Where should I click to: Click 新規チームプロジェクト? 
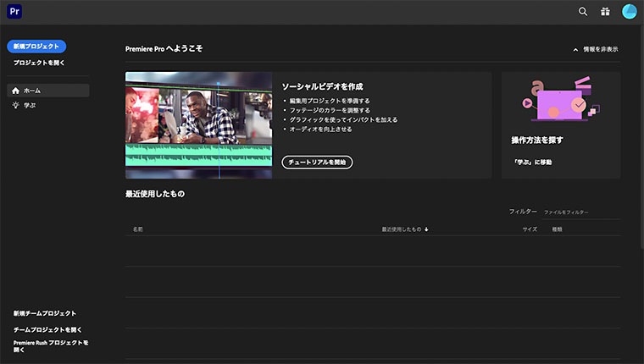[x=45, y=313]
